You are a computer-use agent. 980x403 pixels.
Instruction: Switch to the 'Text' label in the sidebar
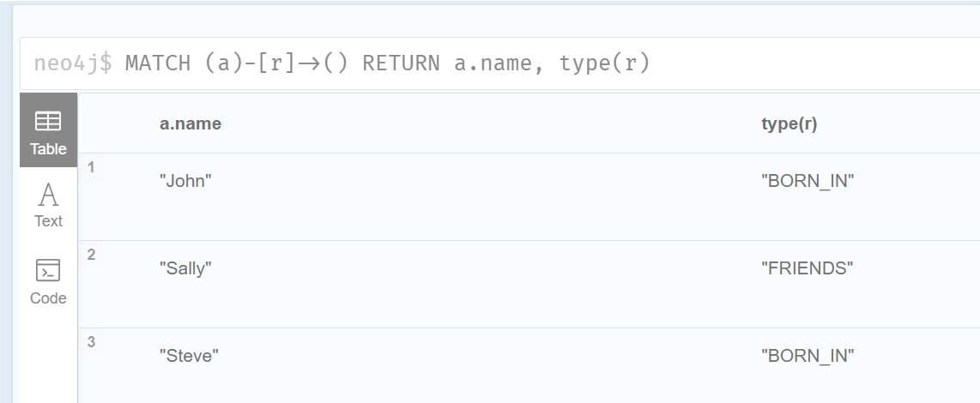click(48, 221)
